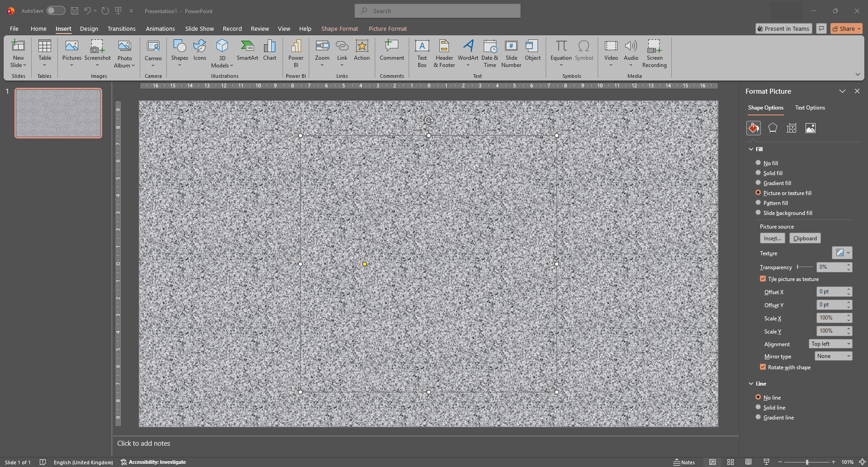Click the Clipboard picture source button
The image size is (868, 467).
[805, 238]
